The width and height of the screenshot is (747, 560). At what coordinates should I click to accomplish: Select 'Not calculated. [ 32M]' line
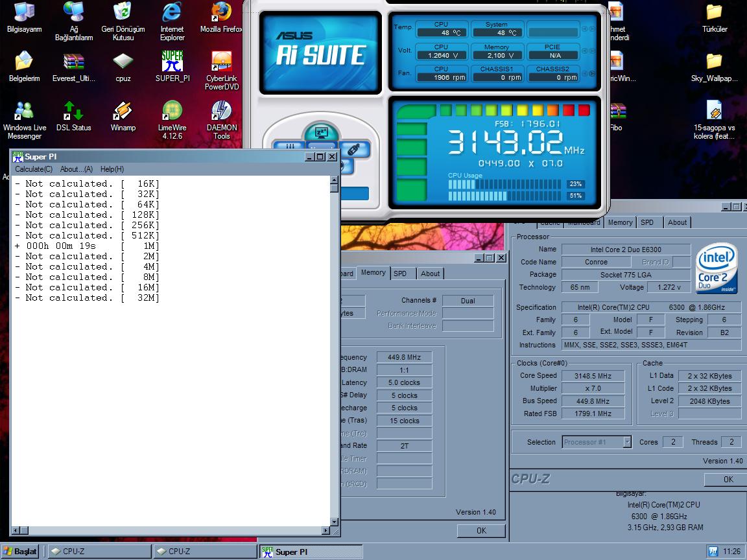coord(87,297)
